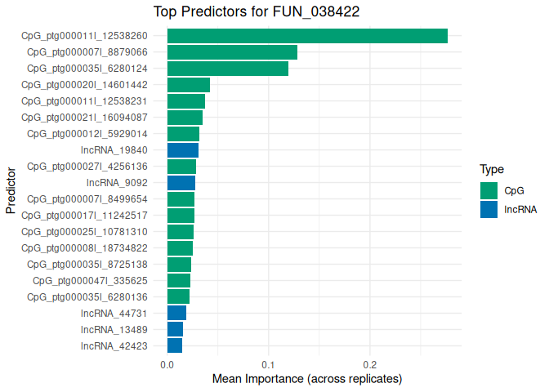The height and width of the screenshot is (392, 549).
Task: Click the "Mean Importance (across replicates)" x-axis title
Action: (307, 380)
